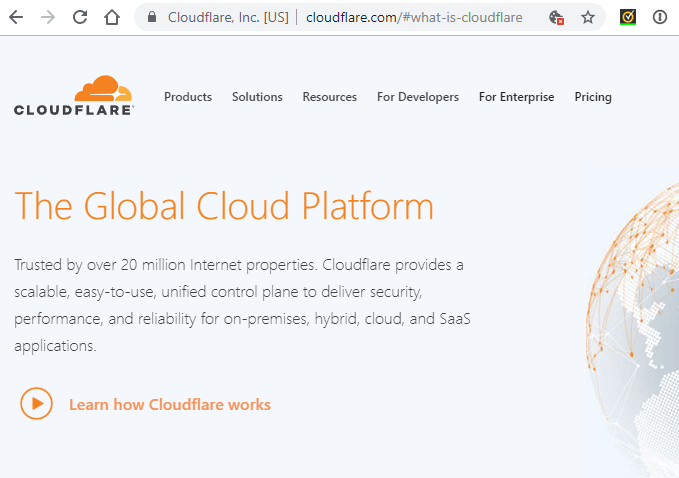Open the For Enterprise menu
Screen dimensions: 679x478
click(517, 97)
